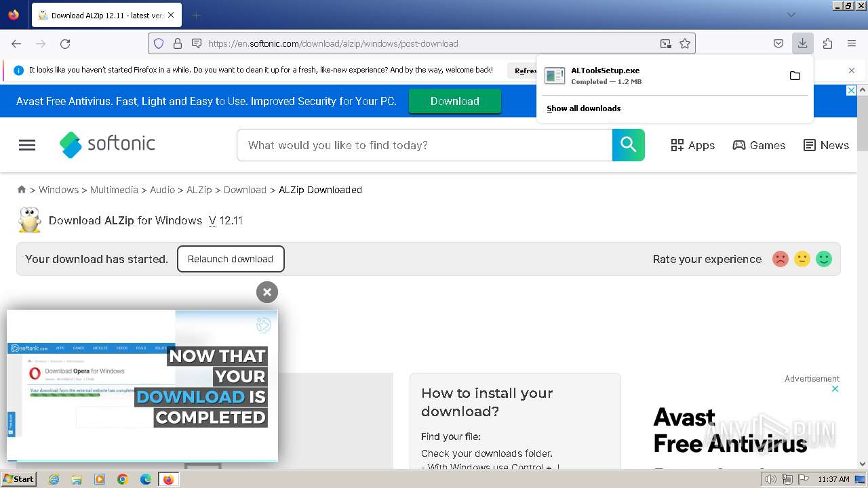
Task: Open the tracking protection shield icon
Action: (159, 43)
